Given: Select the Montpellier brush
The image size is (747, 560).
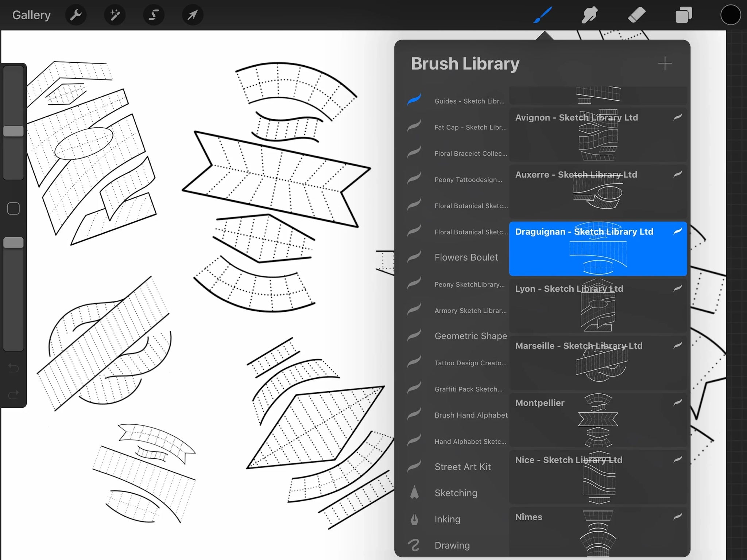Looking at the screenshot, I should (598, 420).
